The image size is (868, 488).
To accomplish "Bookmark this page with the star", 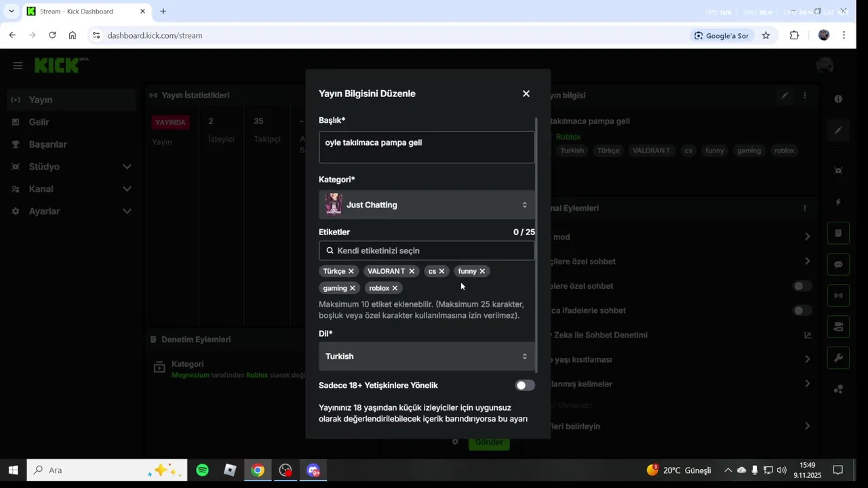I will 766,35.
